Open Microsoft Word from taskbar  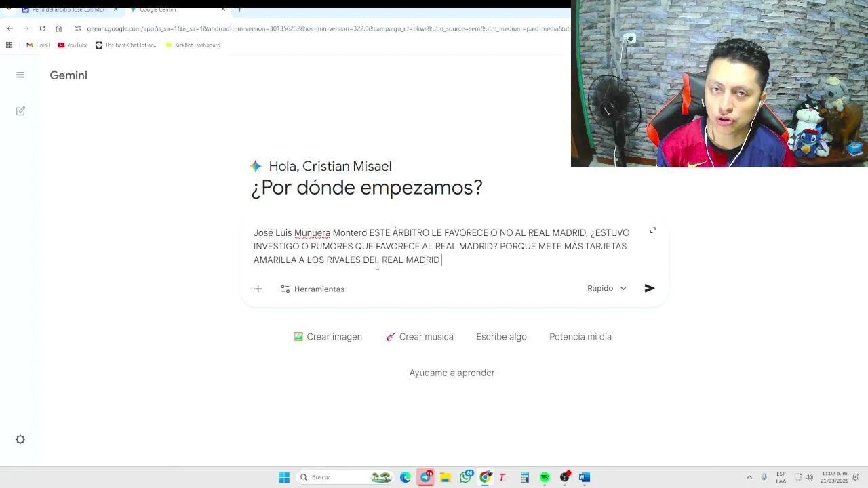(x=585, y=477)
